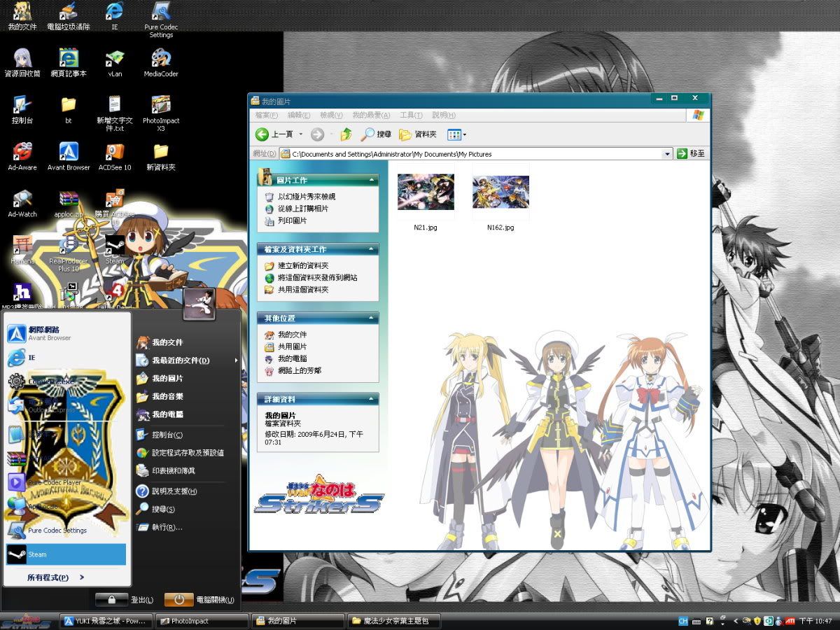This screenshot has height=630, width=840.
Task: Click 從線上訂購相片 link
Action: coord(303,209)
